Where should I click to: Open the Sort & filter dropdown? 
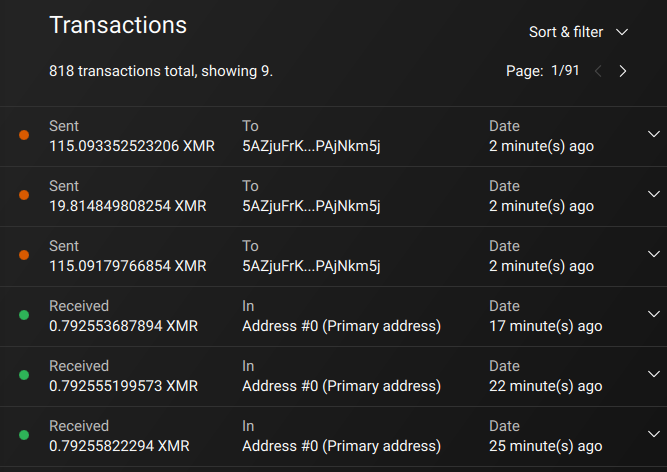(x=578, y=32)
